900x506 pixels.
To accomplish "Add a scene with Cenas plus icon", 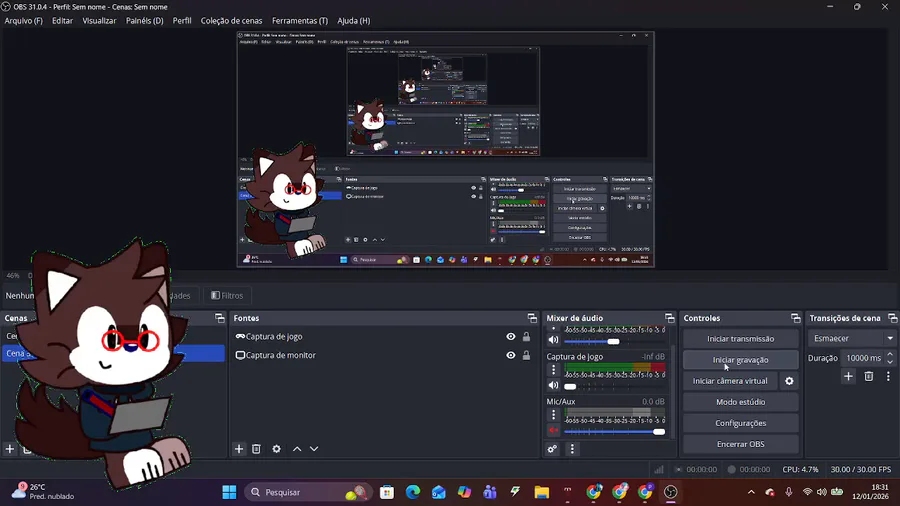I will (10, 449).
